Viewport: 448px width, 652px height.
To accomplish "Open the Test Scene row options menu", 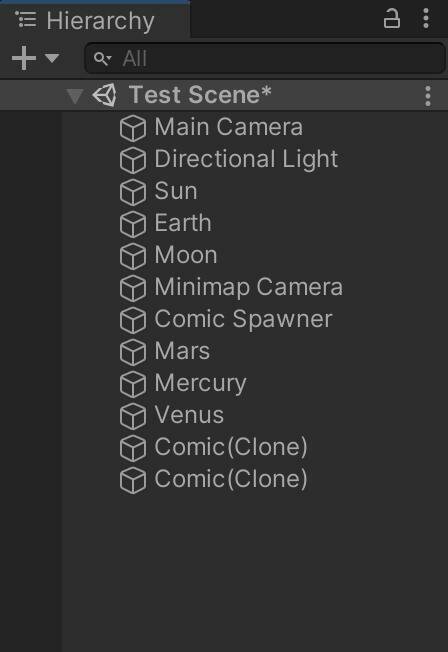I will pyautogui.click(x=428, y=96).
